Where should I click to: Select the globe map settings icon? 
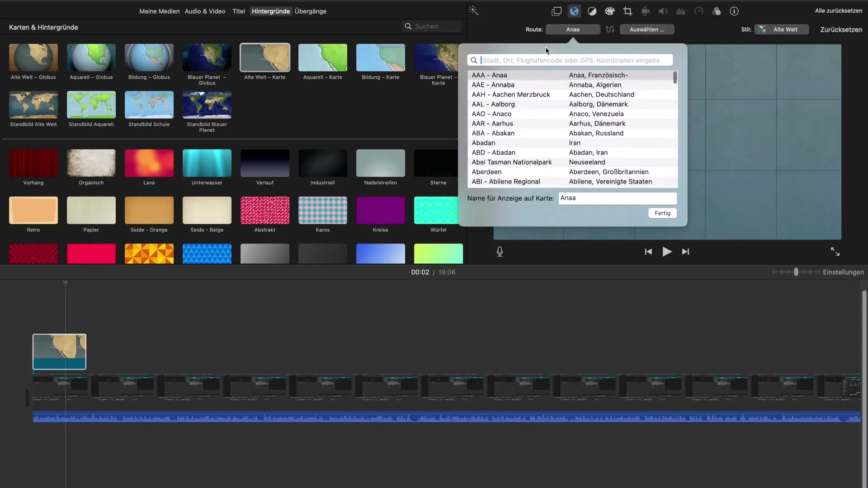pyautogui.click(x=574, y=11)
